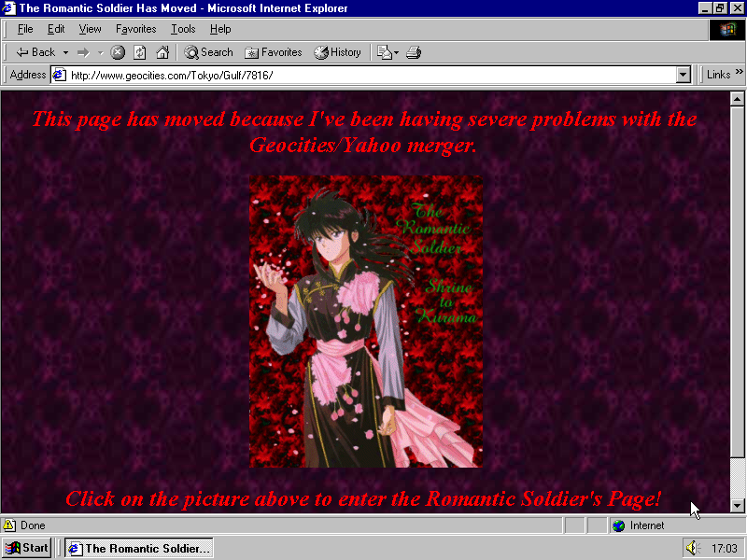This screenshot has width=747, height=560.
Task: Open the Search pane
Action: 208,52
